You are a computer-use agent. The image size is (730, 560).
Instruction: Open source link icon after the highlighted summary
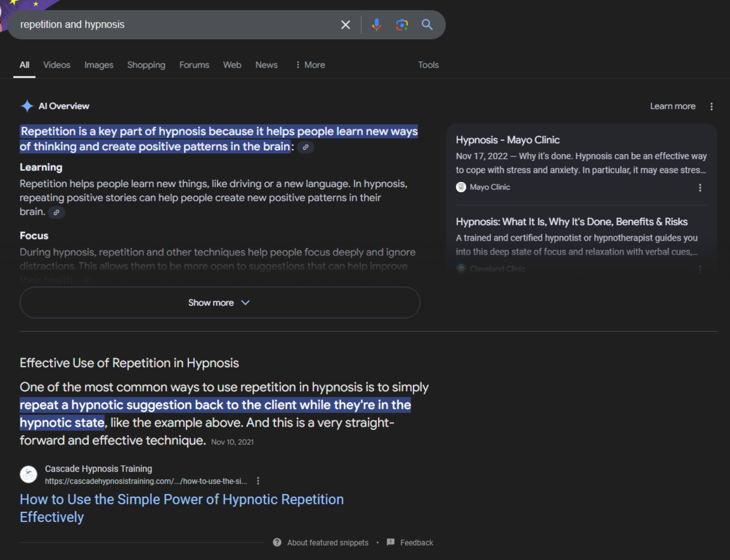pos(306,147)
